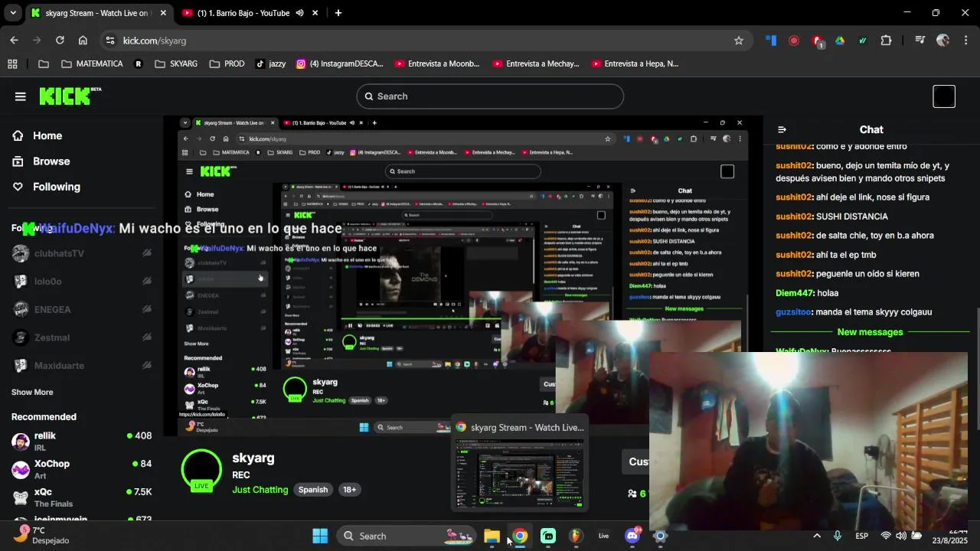Open Chrome media controls icon
Screen dimensions: 980x551
coord(920,41)
